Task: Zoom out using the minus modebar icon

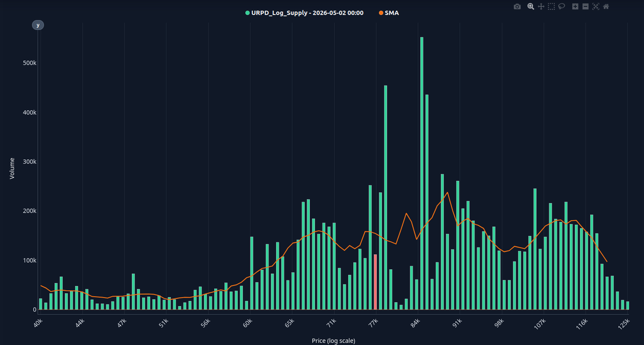Action: point(586,6)
